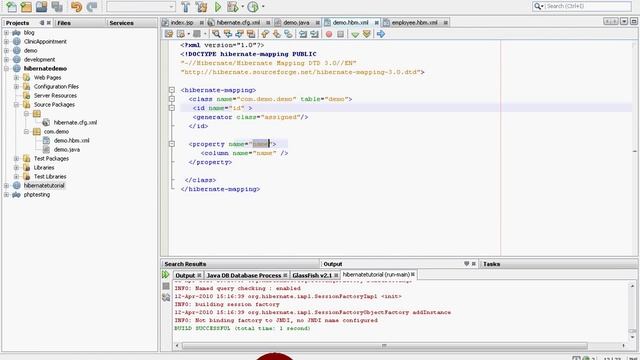Collapse the Source Packages folder
The height and width of the screenshot is (360, 640).
pos(16,104)
